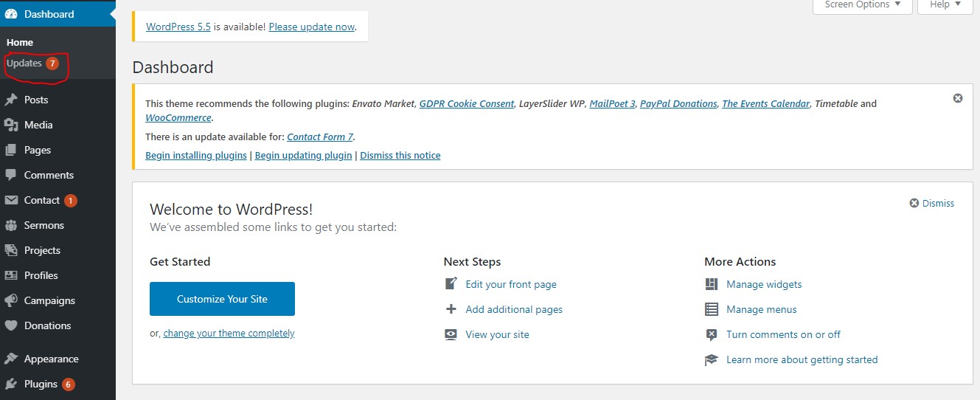Click the Media icon in sidebar
The image size is (980, 400).
11,125
